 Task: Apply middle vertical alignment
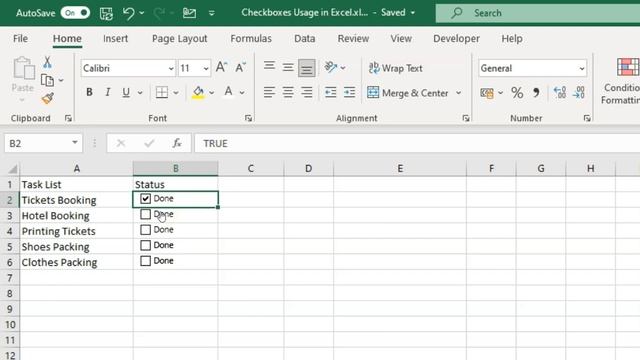(288, 67)
